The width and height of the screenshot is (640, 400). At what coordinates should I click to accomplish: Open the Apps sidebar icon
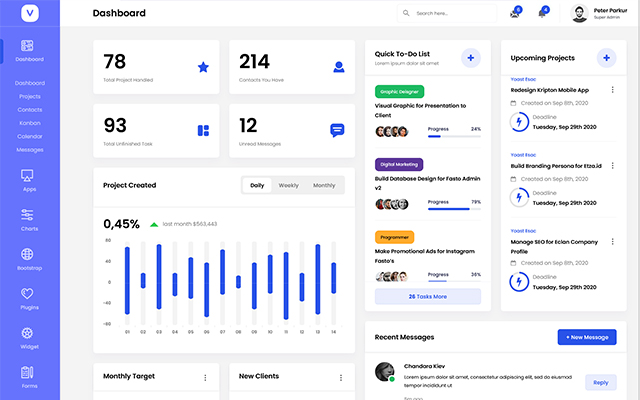pos(28,175)
